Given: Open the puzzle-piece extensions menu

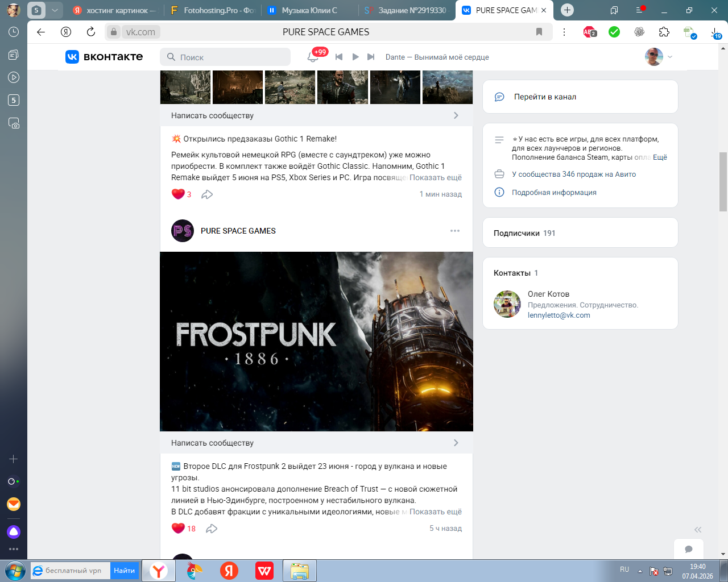Looking at the screenshot, I should (664, 32).
